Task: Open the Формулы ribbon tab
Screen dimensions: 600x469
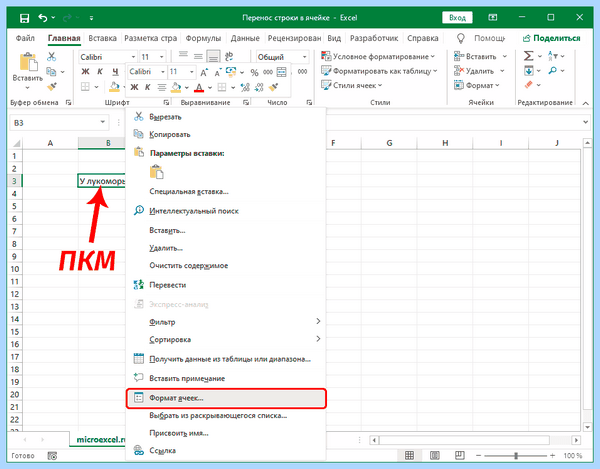Action: pyautogui.click(x=203, y=38)
